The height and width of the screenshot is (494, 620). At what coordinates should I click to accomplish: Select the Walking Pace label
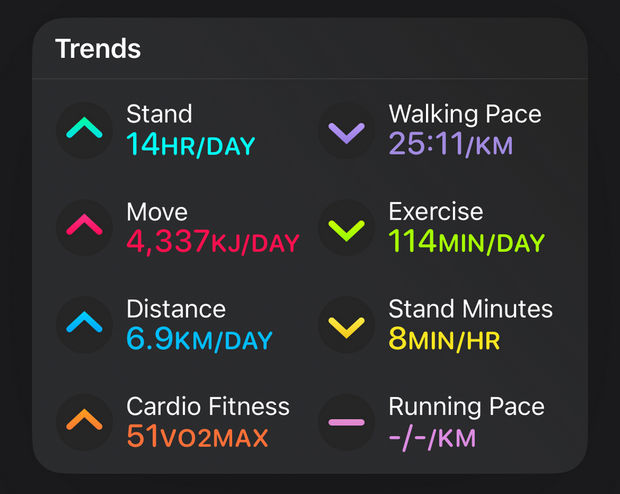click(465, 114)
